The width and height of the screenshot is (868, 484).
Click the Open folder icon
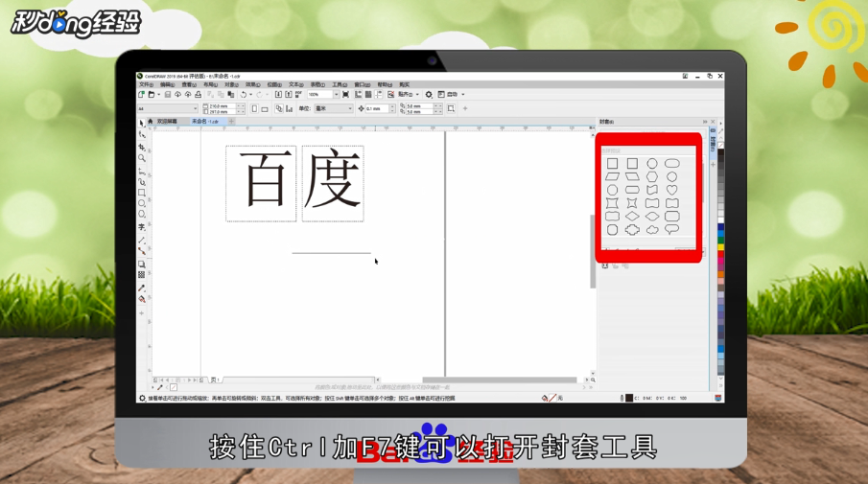[x=151, y=95]
